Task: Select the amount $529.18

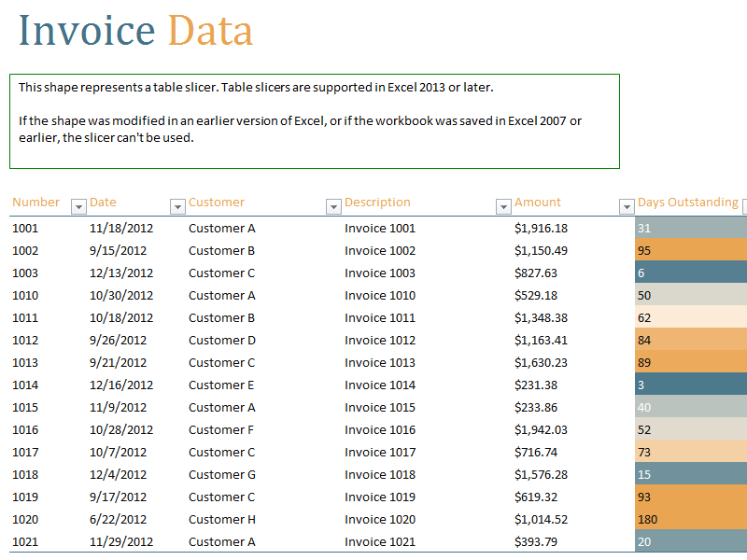Action: point(535,296)
